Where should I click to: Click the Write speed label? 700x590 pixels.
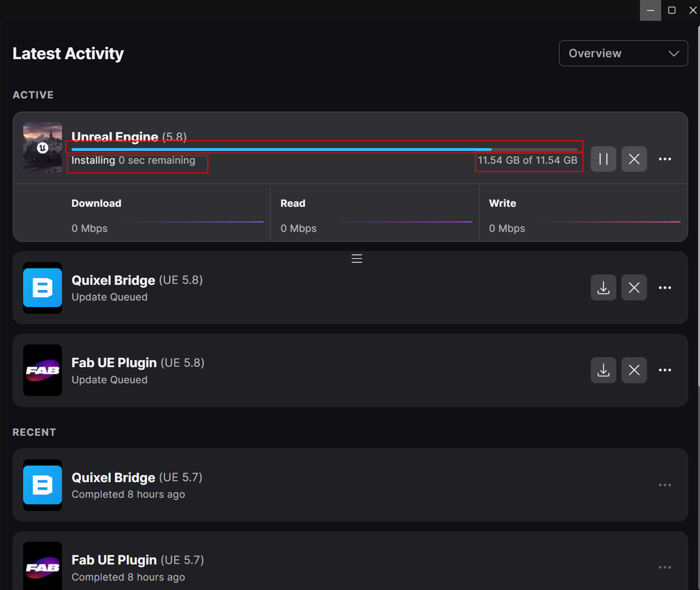click(502, 203)
